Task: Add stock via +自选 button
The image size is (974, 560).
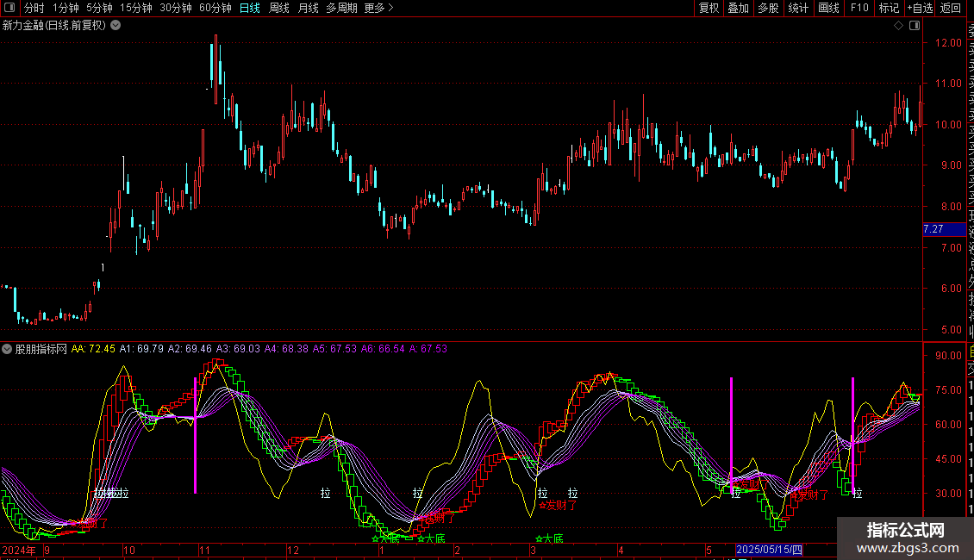Action: pos(919,9)
